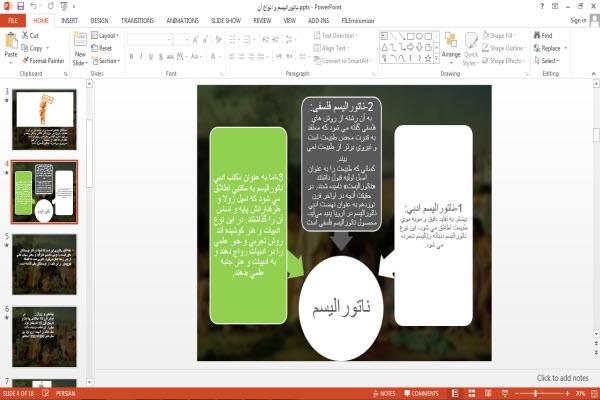Decrease font size with the smaller A

(x=205, y=39)
